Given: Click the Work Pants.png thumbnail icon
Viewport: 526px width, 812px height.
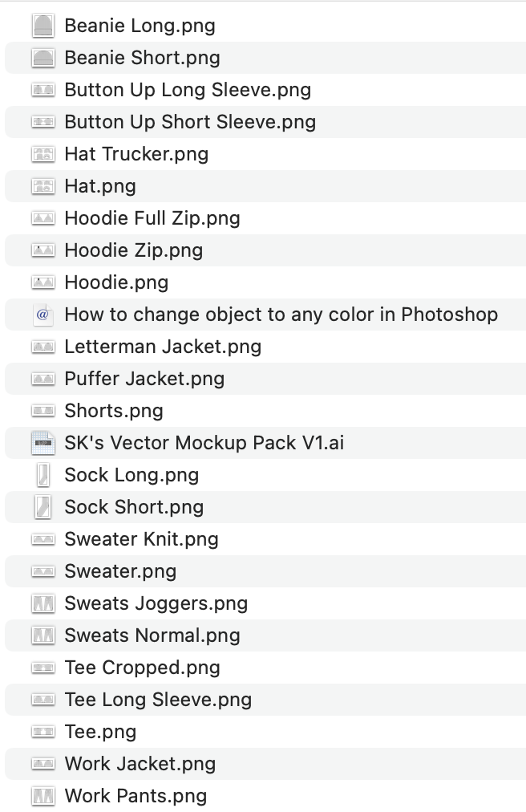Looking at the screenshot, I should 42,796.
